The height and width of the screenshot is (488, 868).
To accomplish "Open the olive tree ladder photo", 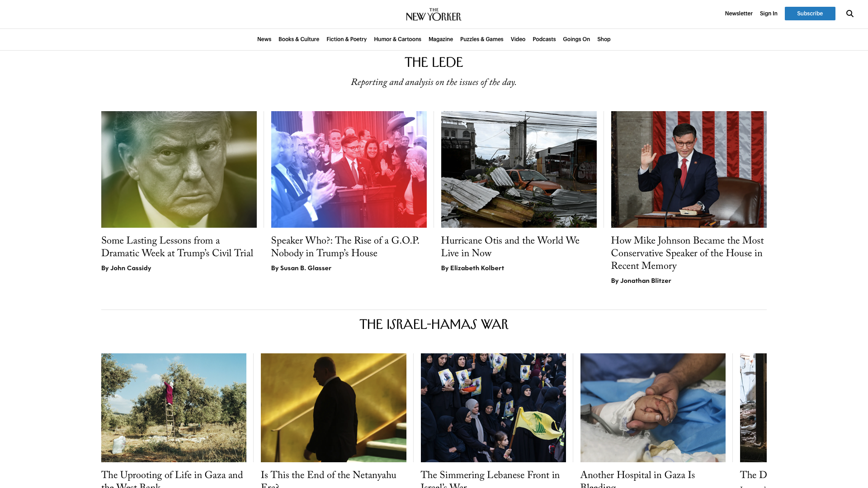I will coord(174,408).
